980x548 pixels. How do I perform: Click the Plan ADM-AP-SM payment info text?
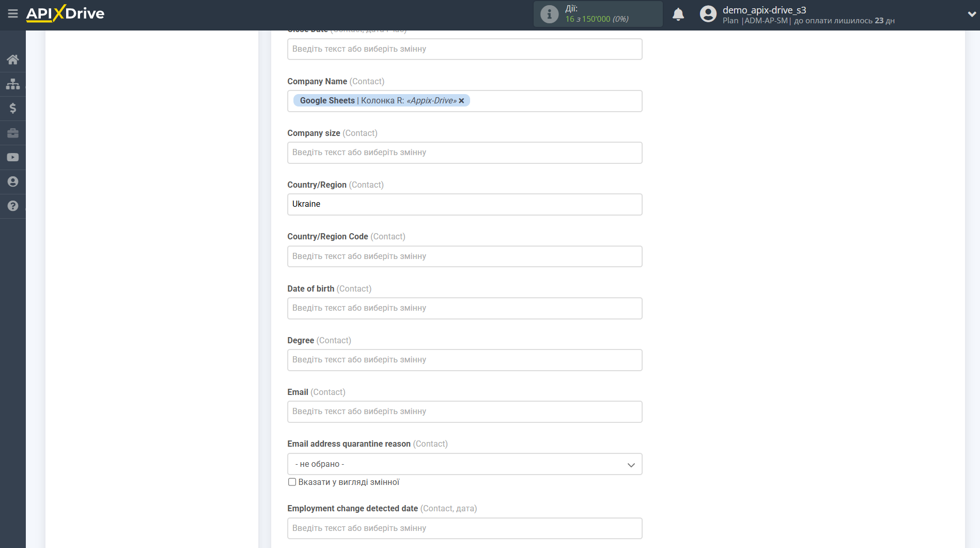[808, 21]
